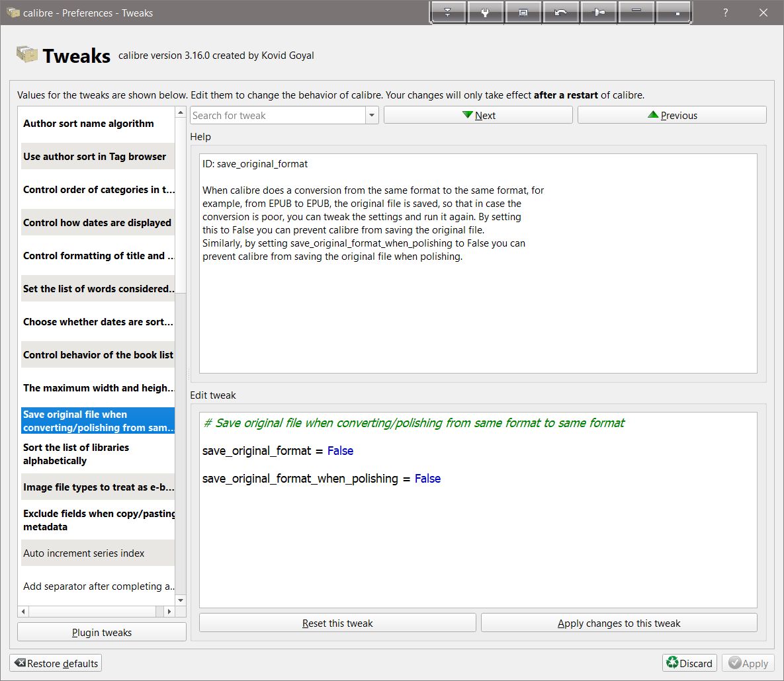The height and width of the screenshot is (681, 784).
Task: Select Author sort name algorithm tweak
Action: [x=98, y=124]
